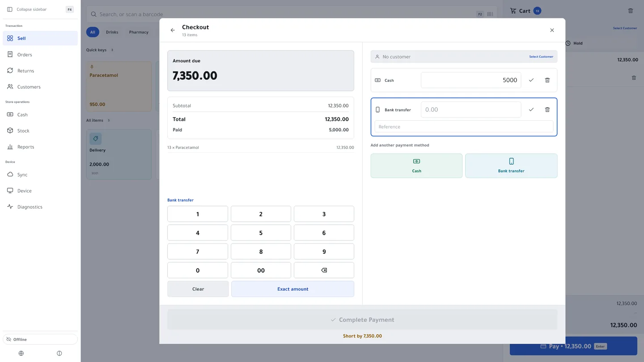The image size is (644, 362).
Task: Select the Drinks category filter
Action: pyautogui.click(x=112, y=32)
